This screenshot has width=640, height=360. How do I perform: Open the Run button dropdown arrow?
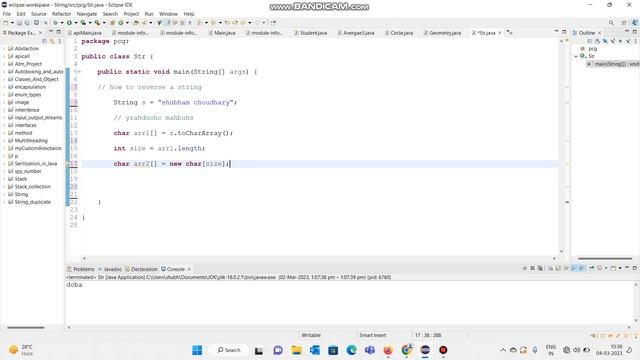76,23
